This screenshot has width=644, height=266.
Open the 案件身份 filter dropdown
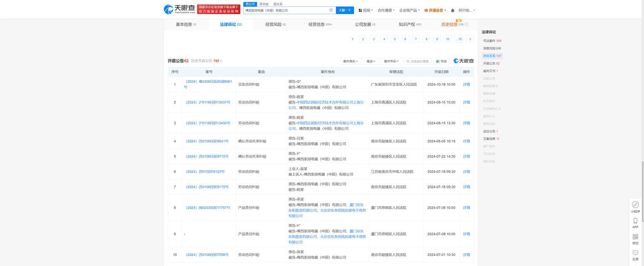[x=350, y=61]
